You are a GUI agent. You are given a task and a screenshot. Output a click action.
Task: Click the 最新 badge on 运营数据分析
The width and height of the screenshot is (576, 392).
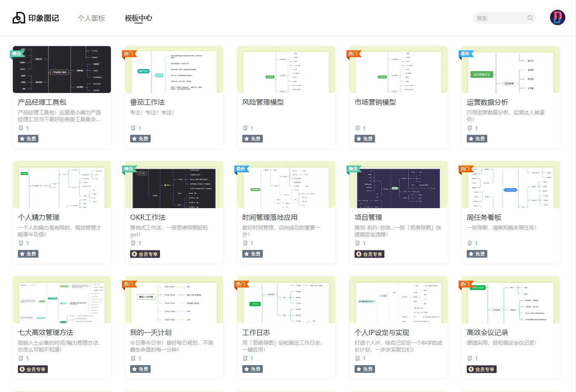pyautogui.click(x=465, y=54)
